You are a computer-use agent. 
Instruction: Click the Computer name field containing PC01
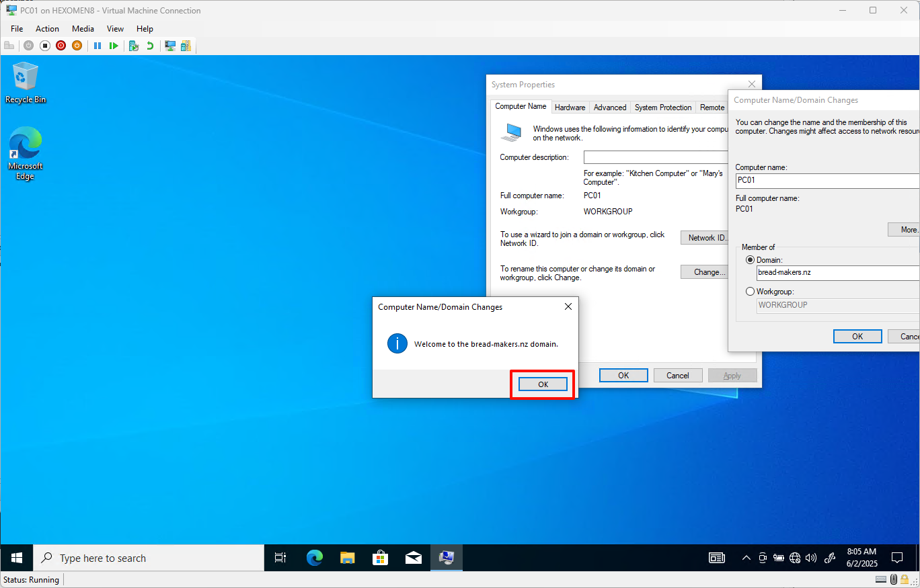[827, 180]
